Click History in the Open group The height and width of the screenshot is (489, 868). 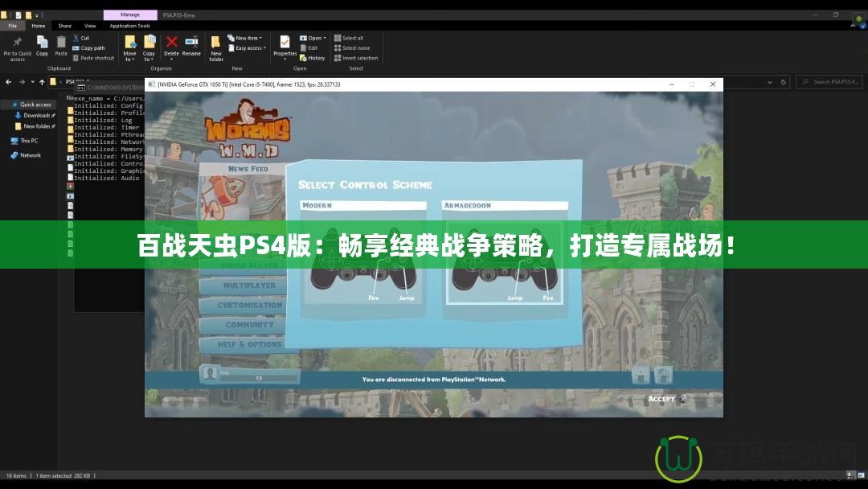point(312,58)
